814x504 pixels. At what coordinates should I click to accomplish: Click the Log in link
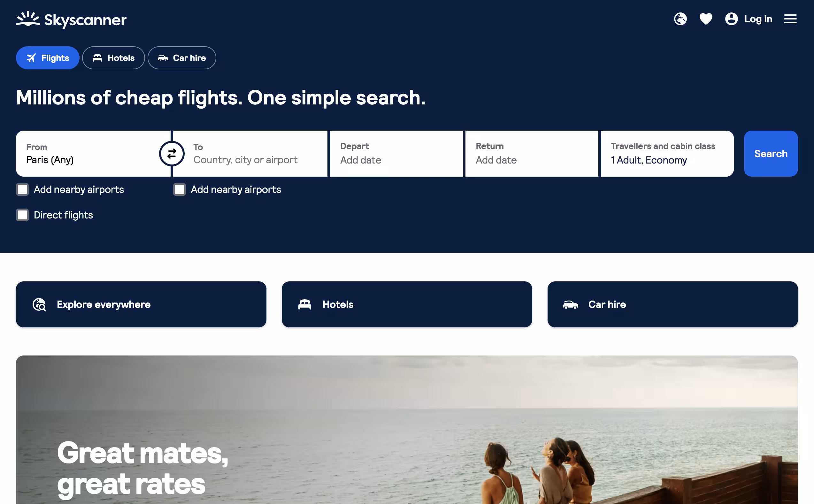[x=758, y=19]
